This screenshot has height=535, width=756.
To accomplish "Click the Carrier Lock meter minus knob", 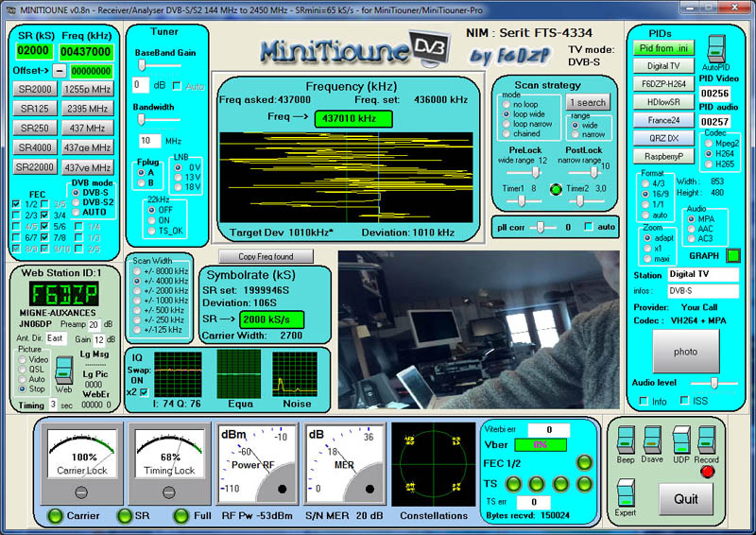I will click(x=81, y=492).
